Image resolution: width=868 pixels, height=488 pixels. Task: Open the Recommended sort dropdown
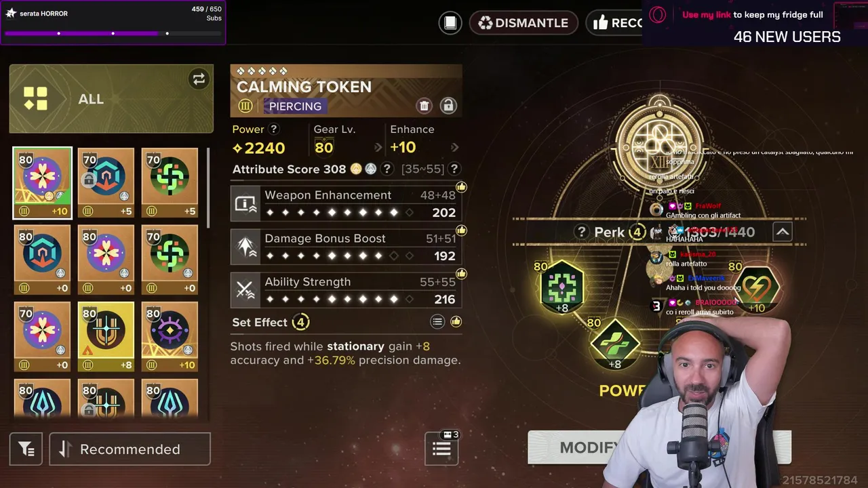pos(130,449)
